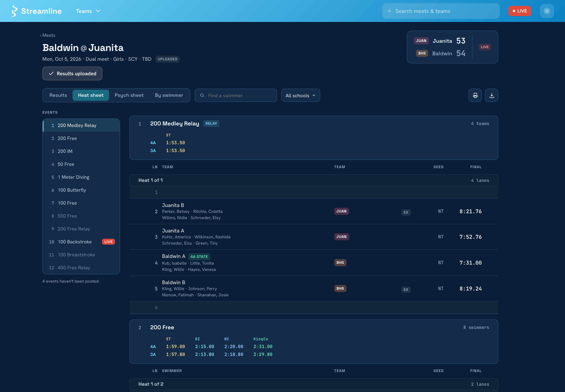Open the Teams dropdown menu

click(88, 11)
